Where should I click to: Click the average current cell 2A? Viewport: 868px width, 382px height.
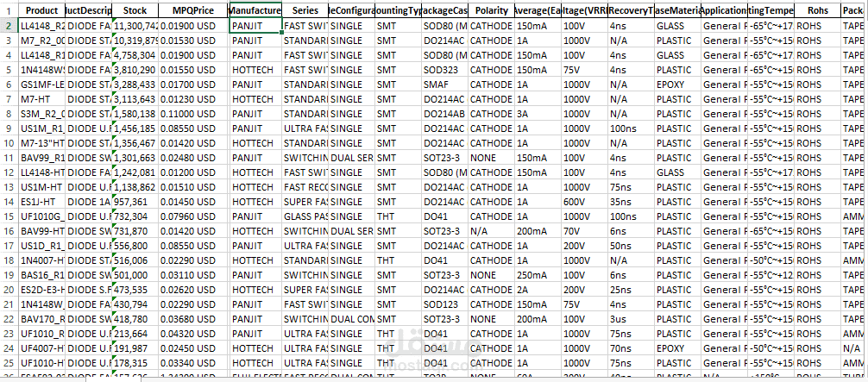[x=538, y=290]
